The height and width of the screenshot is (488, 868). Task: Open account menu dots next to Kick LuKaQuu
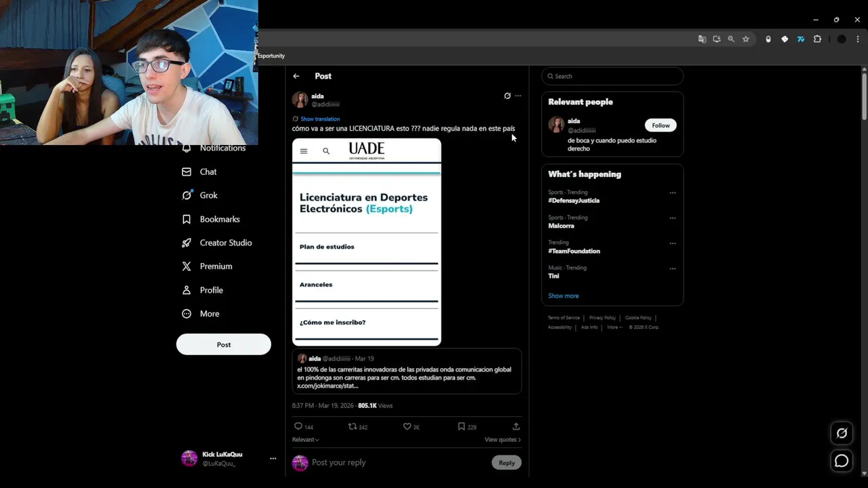point(273,459)
